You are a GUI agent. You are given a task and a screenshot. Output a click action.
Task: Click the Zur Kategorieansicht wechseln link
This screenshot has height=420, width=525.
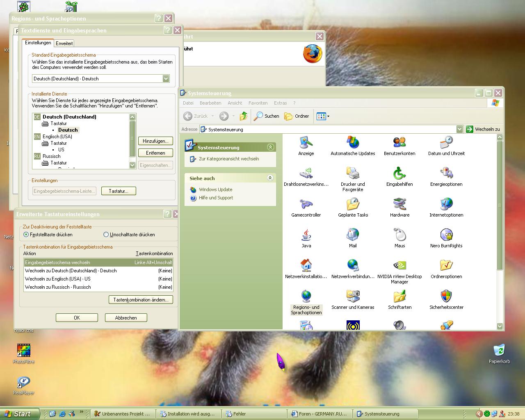point(228,159)
